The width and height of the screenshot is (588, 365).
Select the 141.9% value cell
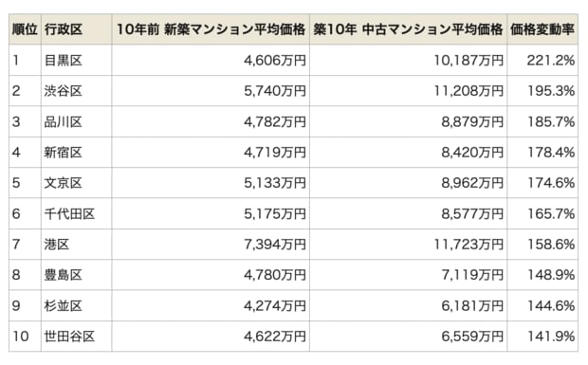click(x=542, y=337)
